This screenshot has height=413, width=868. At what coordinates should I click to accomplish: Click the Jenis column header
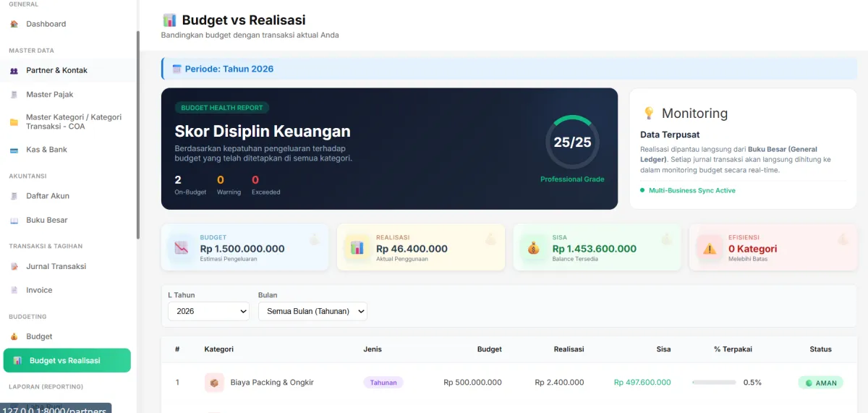(x=373, y=349)
